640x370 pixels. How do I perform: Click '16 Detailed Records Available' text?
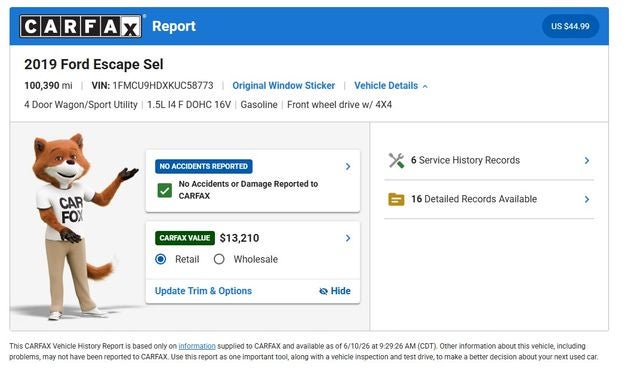474,199
